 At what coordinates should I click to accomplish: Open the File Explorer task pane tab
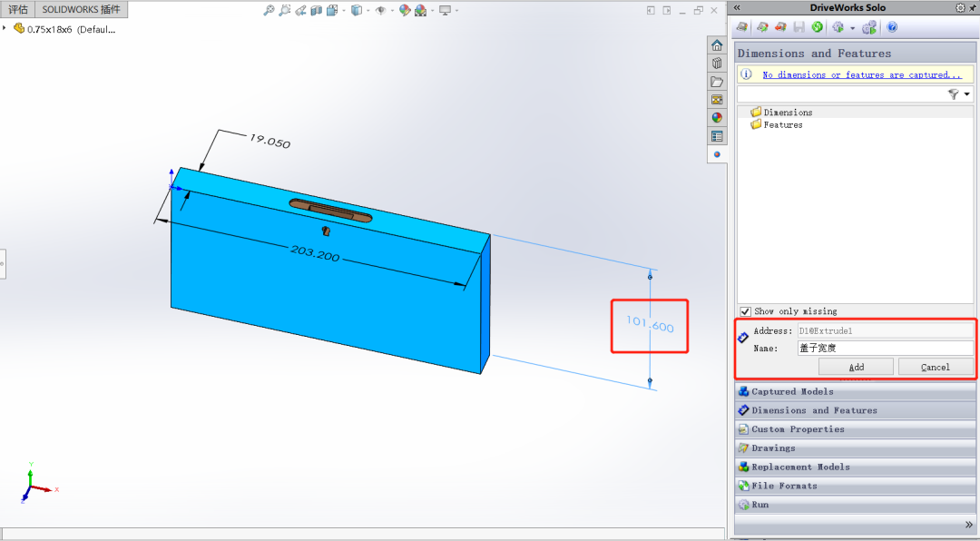pyautogui.click(x=717, y=82)
